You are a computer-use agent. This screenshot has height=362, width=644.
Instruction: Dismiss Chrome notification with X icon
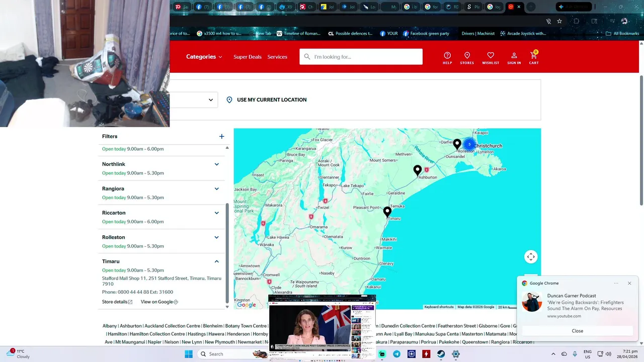[629, 283]
